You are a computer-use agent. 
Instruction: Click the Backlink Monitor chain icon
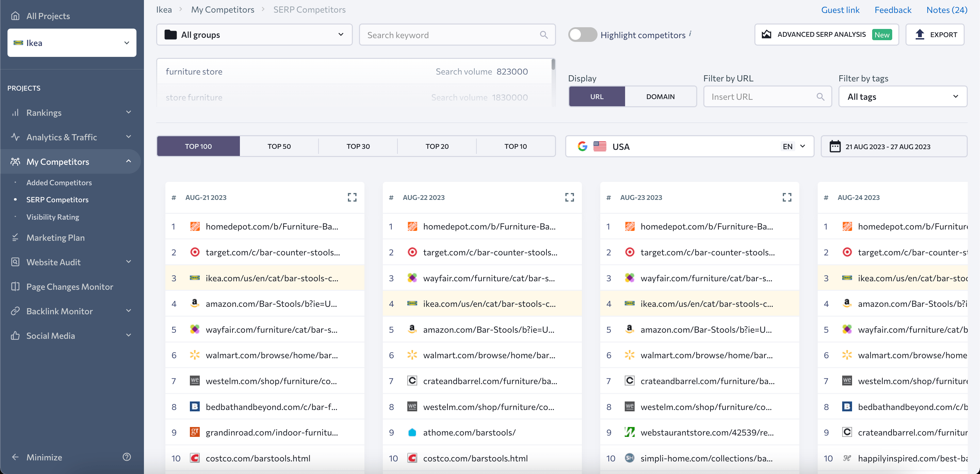coord(15,311)
